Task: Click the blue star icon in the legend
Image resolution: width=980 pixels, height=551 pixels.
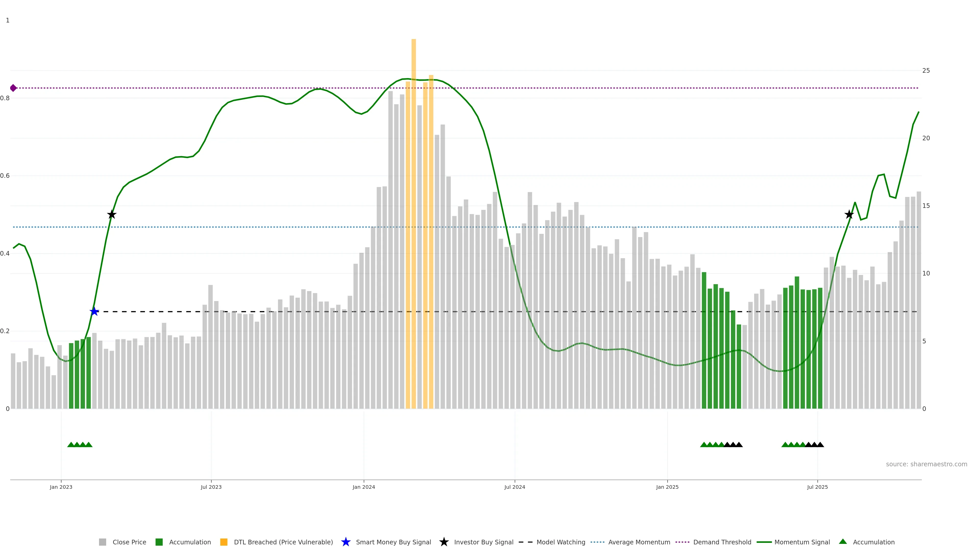Action: (x=346, y=542)
